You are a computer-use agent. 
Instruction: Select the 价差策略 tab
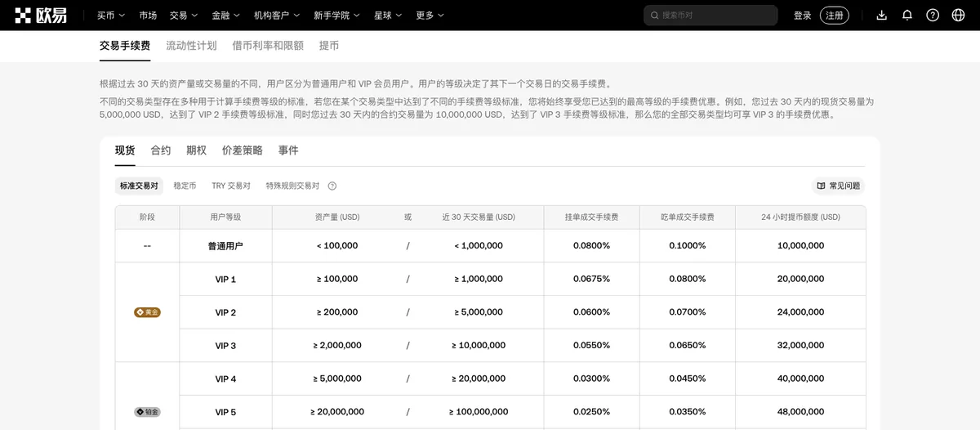coord(243,150)
